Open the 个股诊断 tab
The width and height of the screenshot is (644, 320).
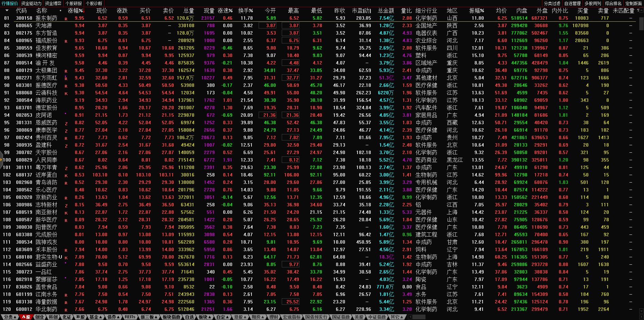(x=94, y=3)
